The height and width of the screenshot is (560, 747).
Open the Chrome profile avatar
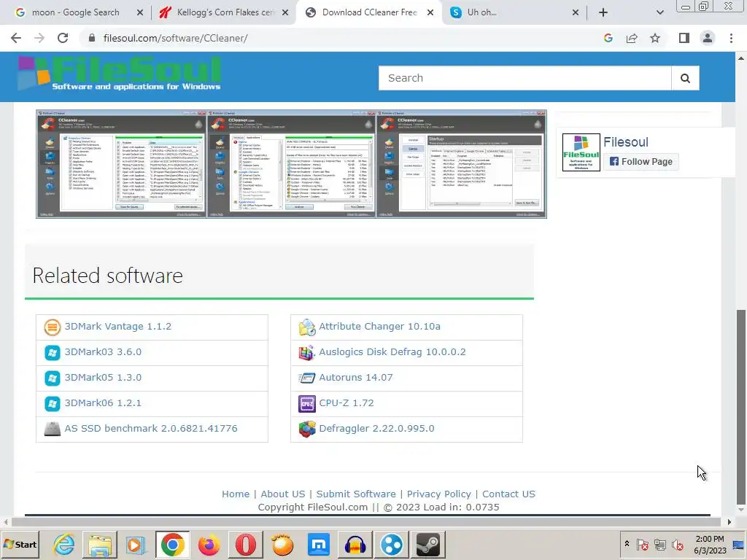pos(708,38)
